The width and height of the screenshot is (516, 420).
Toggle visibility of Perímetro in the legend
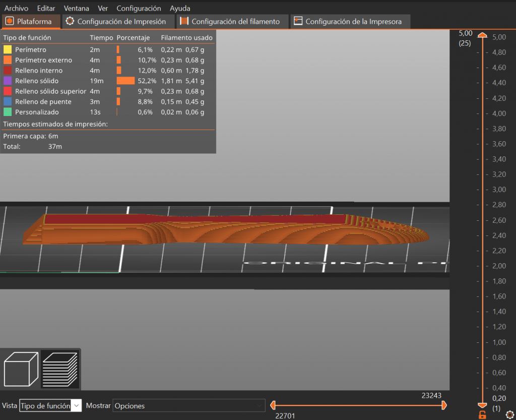(x=31, y=49)
